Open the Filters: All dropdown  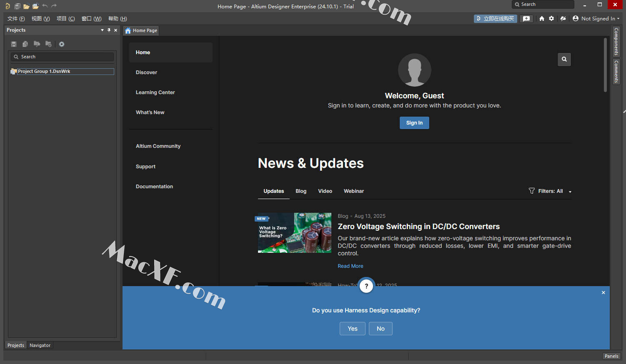click(550, 191)
